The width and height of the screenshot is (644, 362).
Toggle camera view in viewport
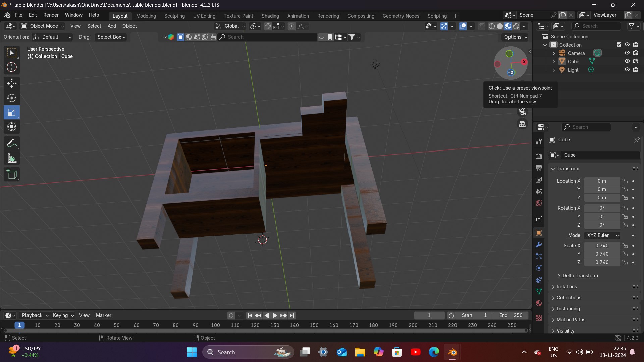[x=522, y=112]
